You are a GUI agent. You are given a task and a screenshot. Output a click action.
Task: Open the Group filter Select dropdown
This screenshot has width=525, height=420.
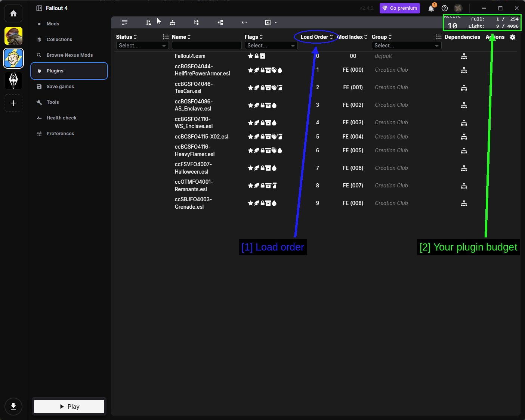pyautogui.click(x=407, y=46)
